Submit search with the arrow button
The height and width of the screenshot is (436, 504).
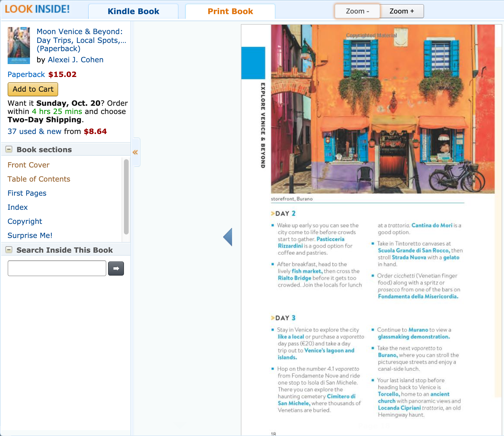116,269
